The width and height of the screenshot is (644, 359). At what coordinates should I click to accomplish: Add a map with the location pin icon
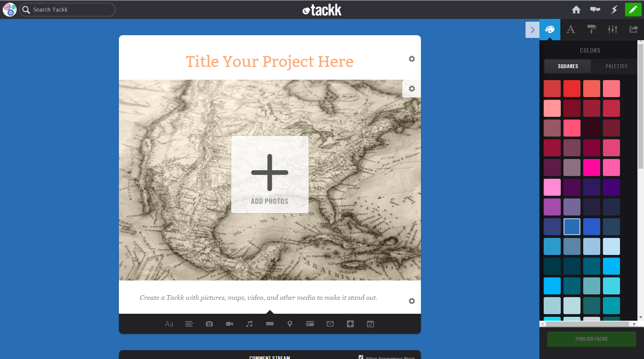click(x=290, y=324)
